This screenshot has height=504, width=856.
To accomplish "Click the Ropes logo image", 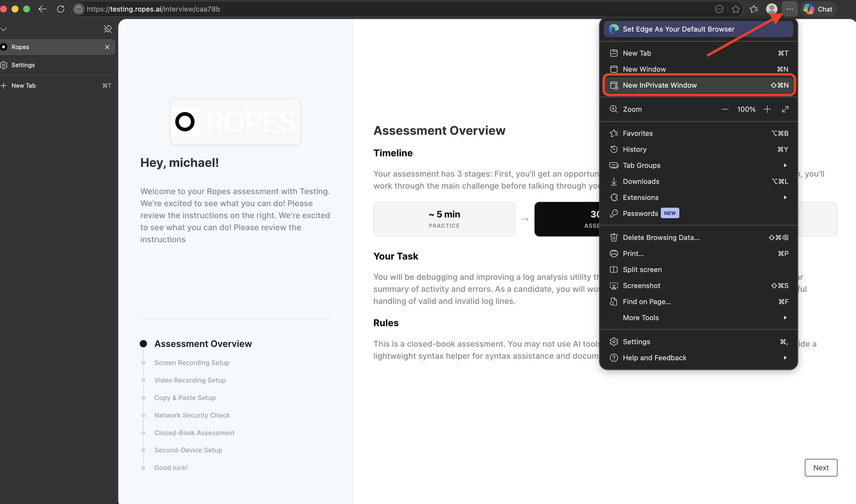I will (235, 121).
